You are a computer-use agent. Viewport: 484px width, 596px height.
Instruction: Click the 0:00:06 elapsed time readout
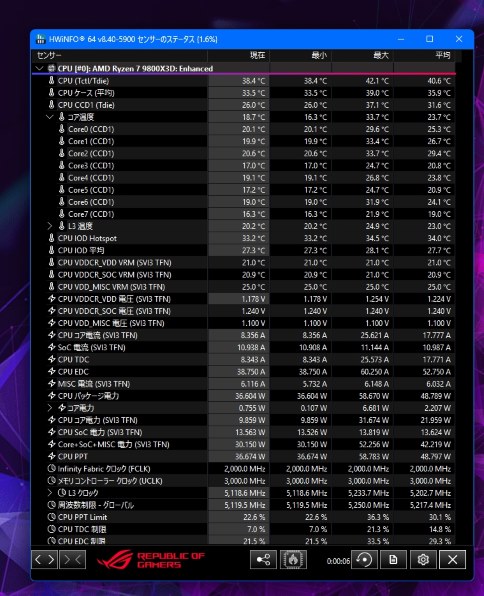(338, 561)
